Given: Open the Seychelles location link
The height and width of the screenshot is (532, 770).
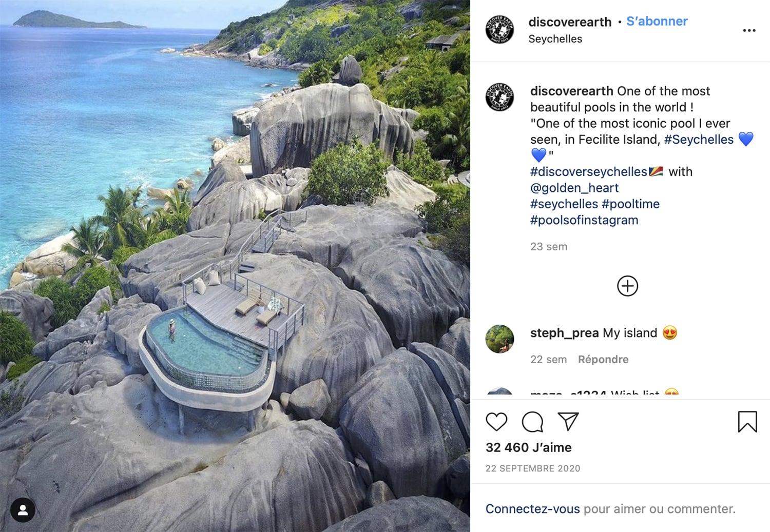Looking at the screenshot, I should click(555, 39).
